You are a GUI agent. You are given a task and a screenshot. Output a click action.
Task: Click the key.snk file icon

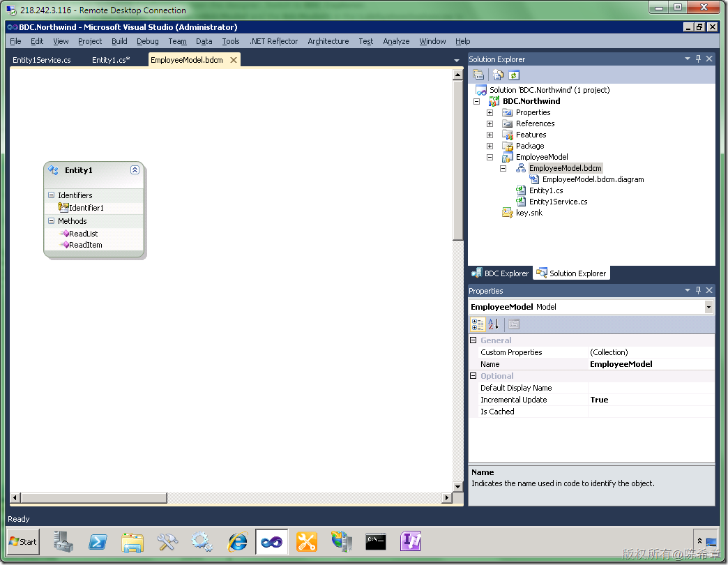[x=508, y=213]
